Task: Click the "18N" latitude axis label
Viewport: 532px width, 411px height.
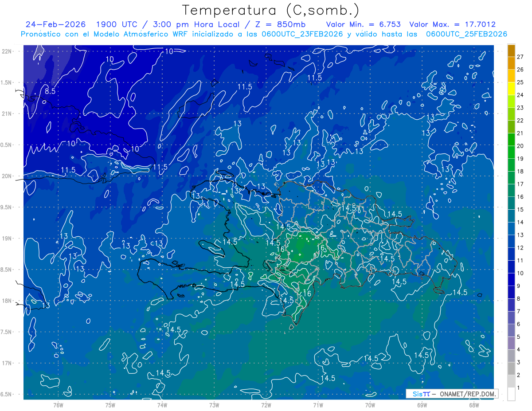Action: (7, 301)
